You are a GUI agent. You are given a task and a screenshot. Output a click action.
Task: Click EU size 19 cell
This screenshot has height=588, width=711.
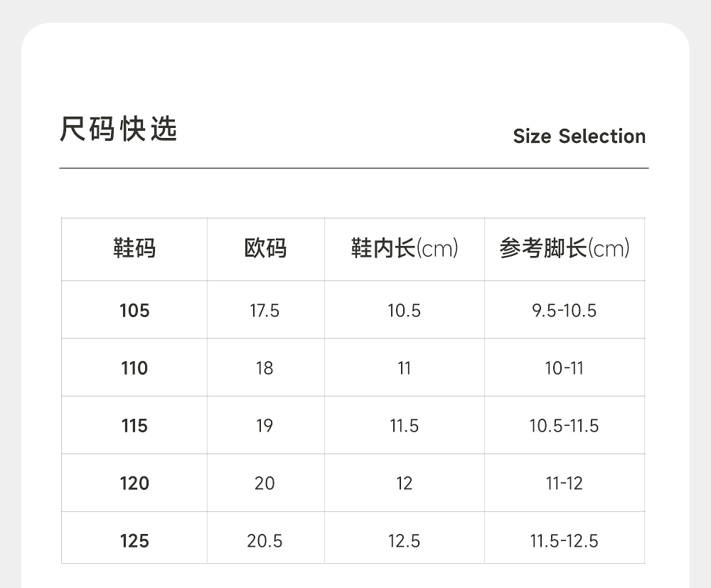(x=264, y=426)
